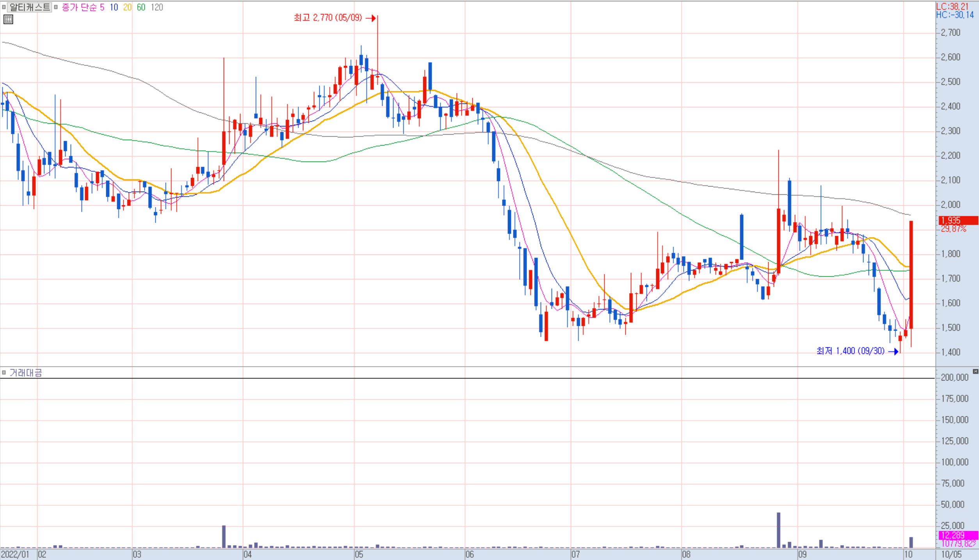Click the 알티캐스트 stock name button

click(x=30, y=7)
